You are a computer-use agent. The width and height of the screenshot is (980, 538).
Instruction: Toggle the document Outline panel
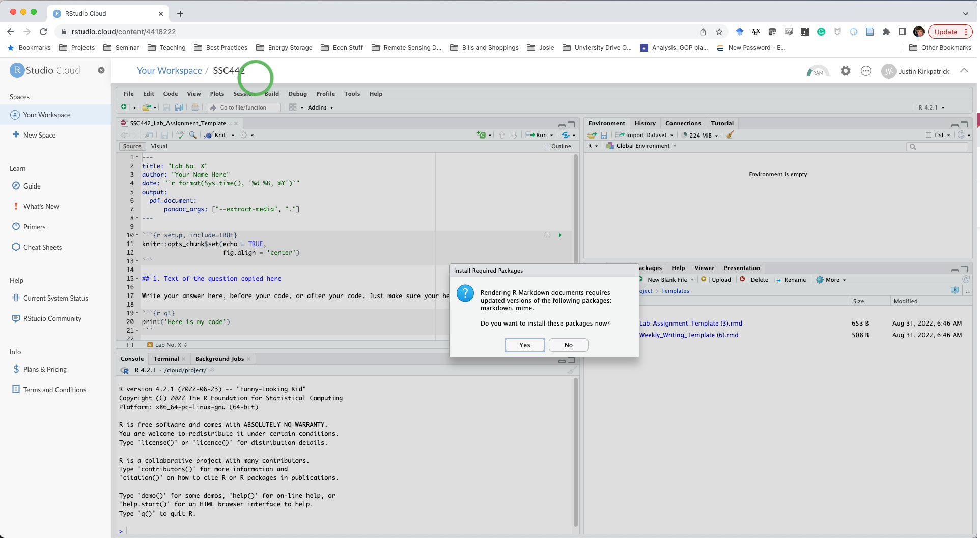557,146
